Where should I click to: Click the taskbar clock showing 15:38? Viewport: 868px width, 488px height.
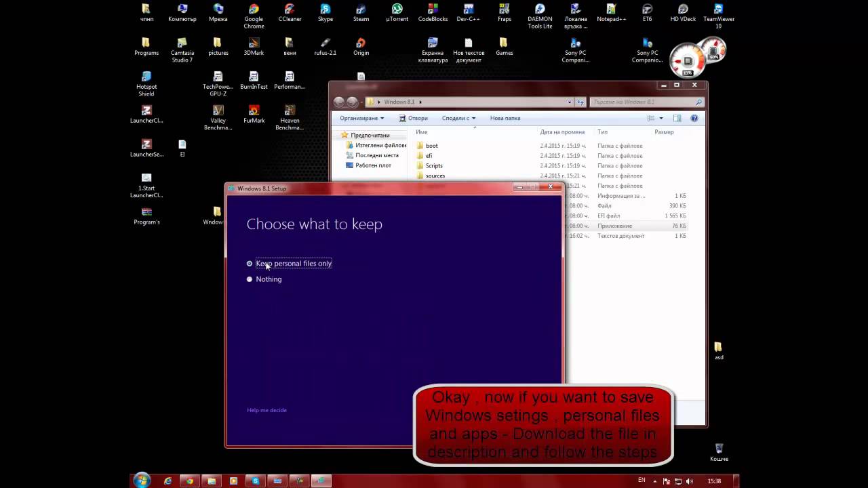coord(714,481)
